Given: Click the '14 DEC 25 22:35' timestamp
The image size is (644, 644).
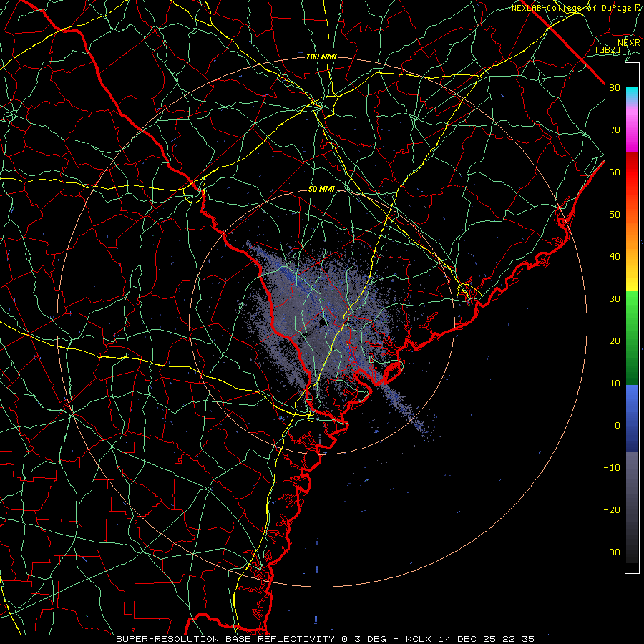Looking at the screenshot, I should pos(487,639).
